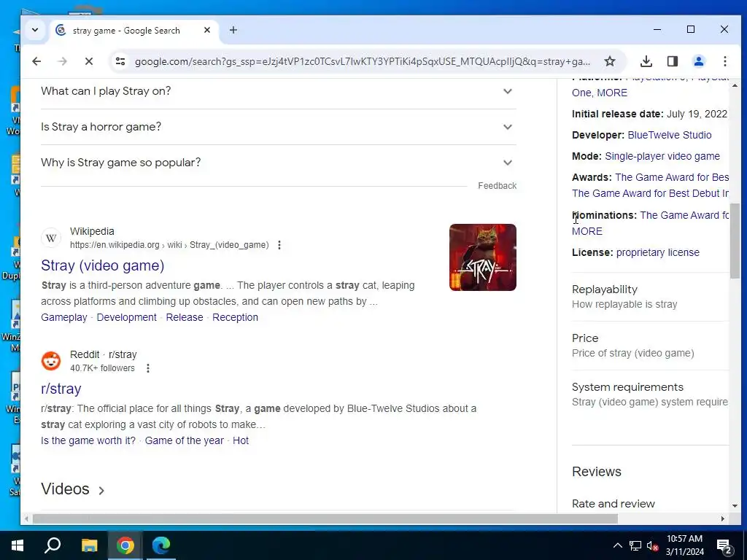This screenshot has height=560, width=747.
Task: Click BlueTwelve Studio developer link
Action: point(670,135)
